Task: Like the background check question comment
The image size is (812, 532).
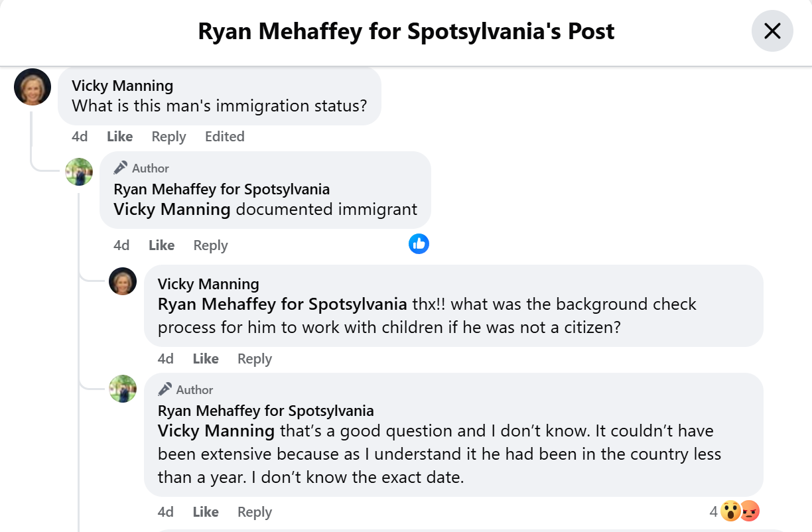Action: click(205, 358)
